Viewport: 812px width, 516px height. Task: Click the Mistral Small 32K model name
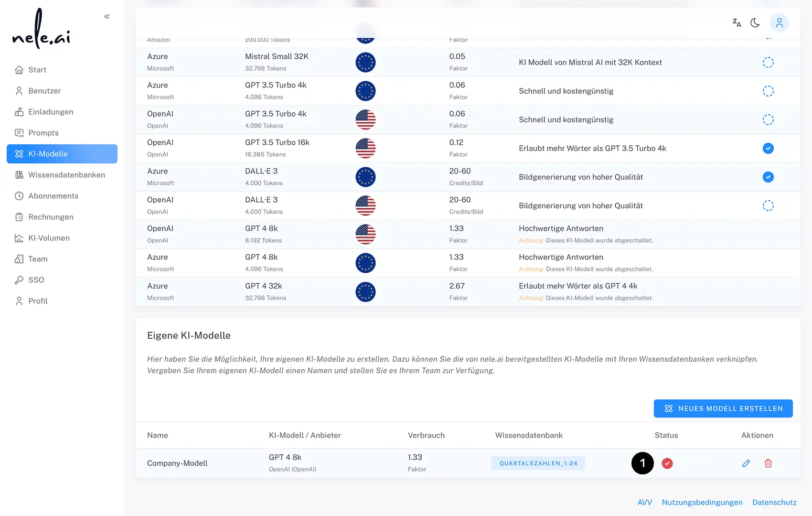point(277,56)
